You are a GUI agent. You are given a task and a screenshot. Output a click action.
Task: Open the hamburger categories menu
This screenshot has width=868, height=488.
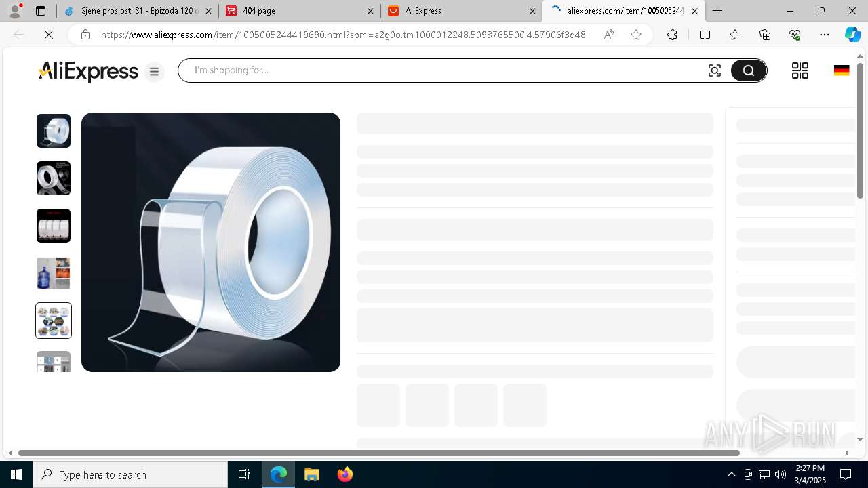(154, 72)
